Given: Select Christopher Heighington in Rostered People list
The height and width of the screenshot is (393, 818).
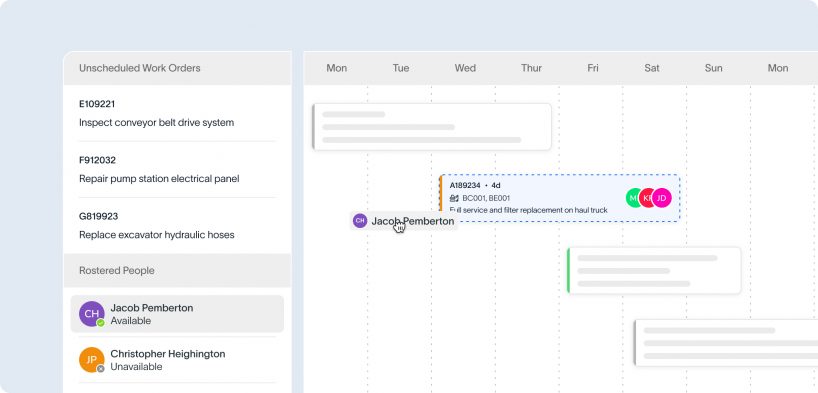Looking at the screenshot, I should [x=177, y=360].
